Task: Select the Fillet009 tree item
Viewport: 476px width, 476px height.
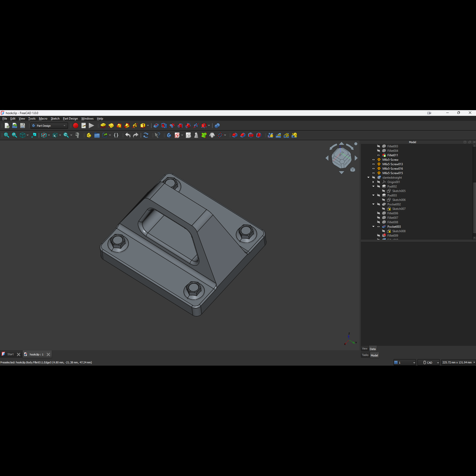Action: pyautogui.click(x=393, y=236)
